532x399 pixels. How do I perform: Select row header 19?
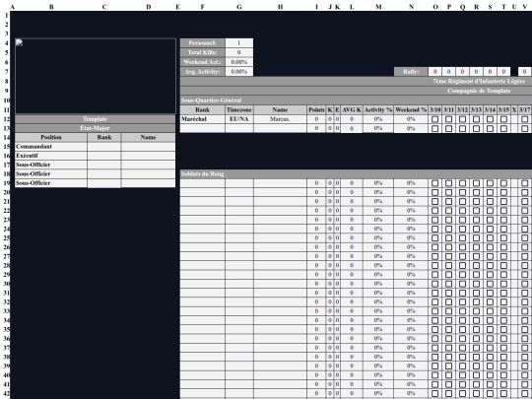tap(7, 183)
